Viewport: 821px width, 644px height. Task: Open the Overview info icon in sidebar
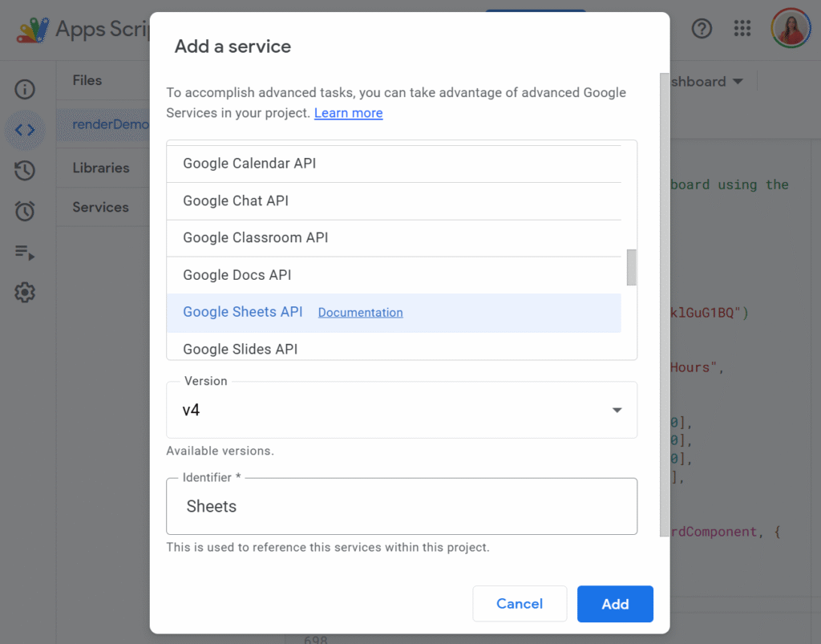(25, 89)
